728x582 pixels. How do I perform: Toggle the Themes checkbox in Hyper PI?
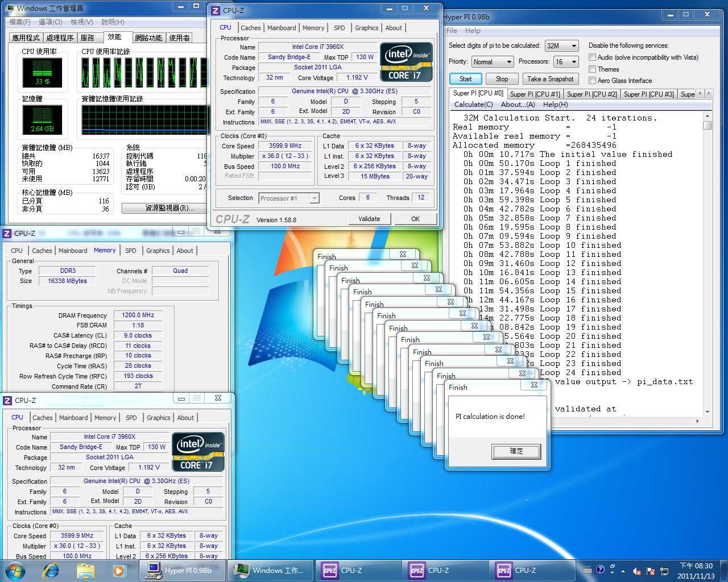(592, 69)
